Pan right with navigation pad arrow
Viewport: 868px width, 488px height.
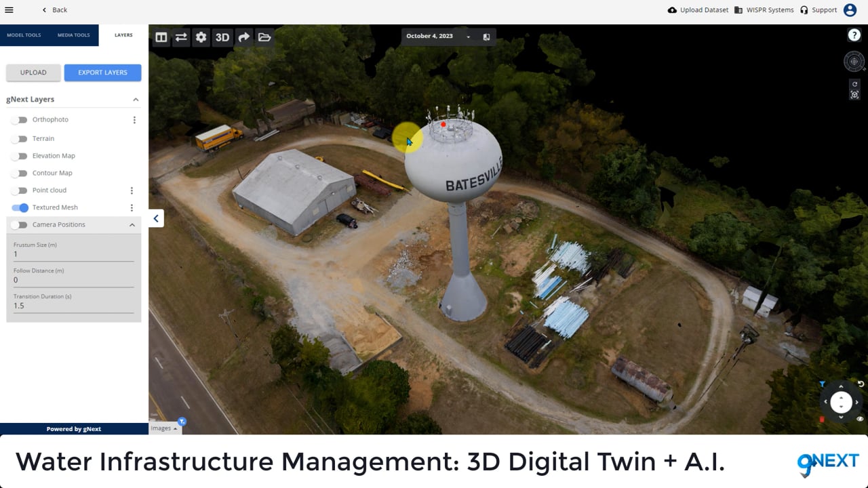tap(856, 402)
